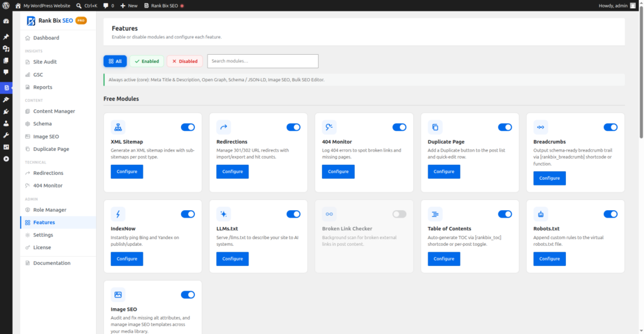Screen dimensions: 644x334
Task: Click the collapse menu play icon in sidebar
Action: tap(6, 159)
